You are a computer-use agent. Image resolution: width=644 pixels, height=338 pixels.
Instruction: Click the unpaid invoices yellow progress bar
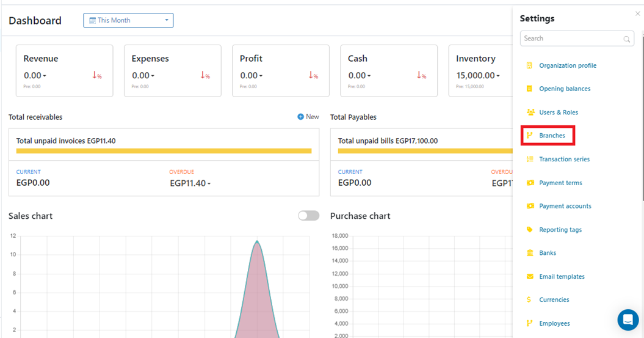pyautogui.click(x=164, y=151)
